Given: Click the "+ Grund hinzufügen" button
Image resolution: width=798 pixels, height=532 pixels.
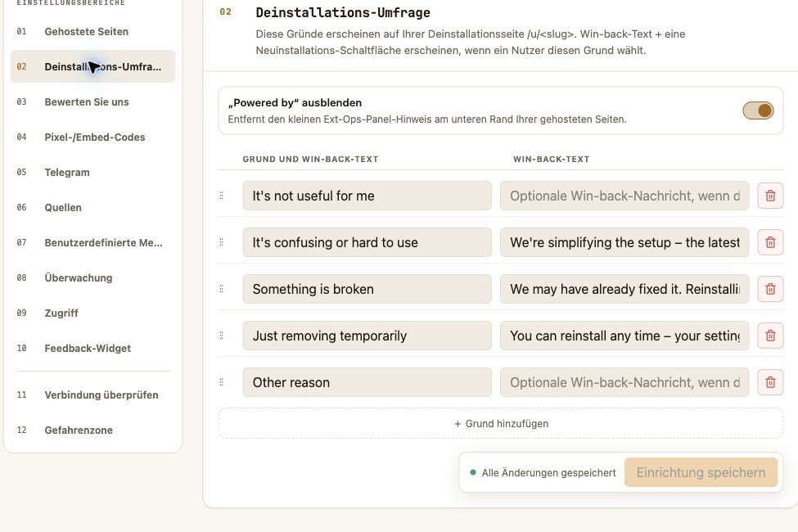Looking at the screenshot, I should pyautogui.click(x=501, y=424).
